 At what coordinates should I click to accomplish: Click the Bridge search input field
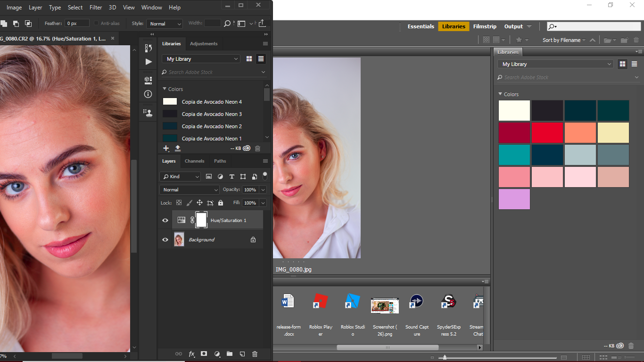point(594,26)
